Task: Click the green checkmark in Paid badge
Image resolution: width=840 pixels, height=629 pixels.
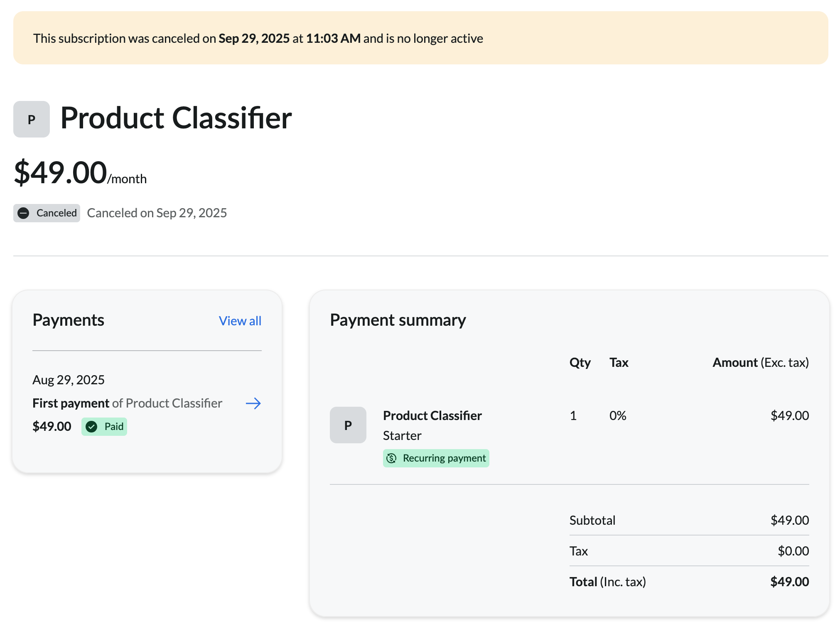Action: tap(92, 426)
